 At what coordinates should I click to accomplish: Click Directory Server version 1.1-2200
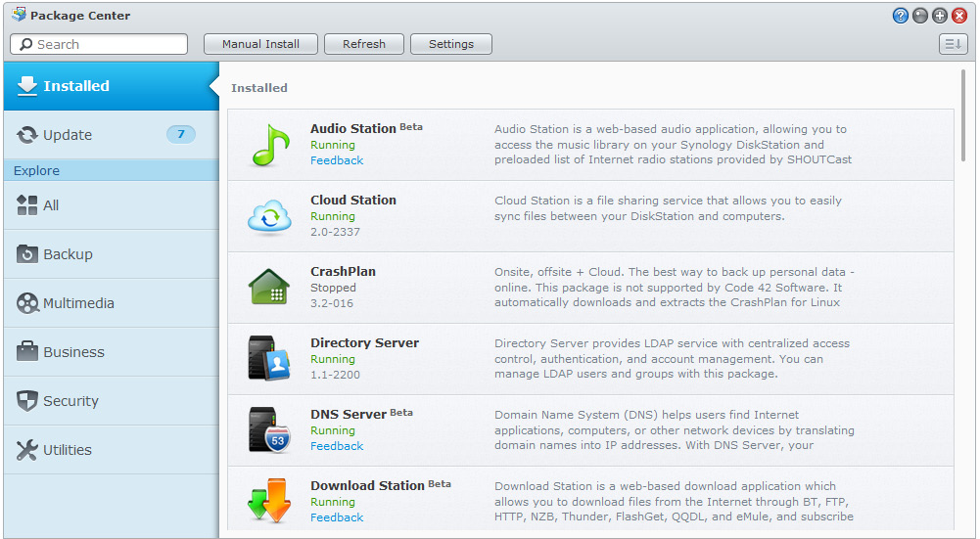tap(335, 375)
